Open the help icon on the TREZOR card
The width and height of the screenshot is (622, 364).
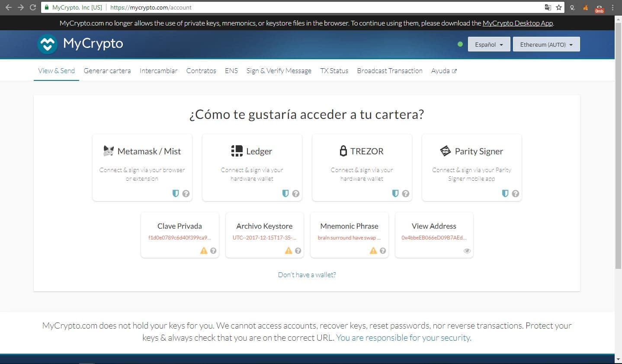click(406, 194)
